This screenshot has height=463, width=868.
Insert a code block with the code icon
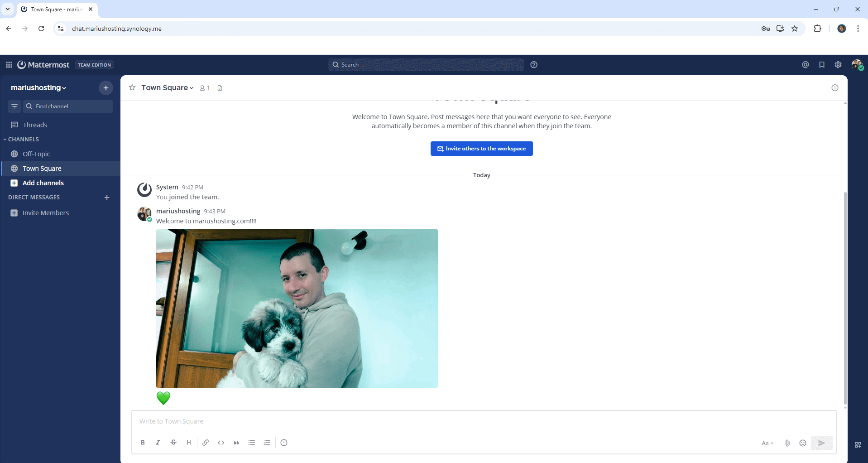(221, 443)
